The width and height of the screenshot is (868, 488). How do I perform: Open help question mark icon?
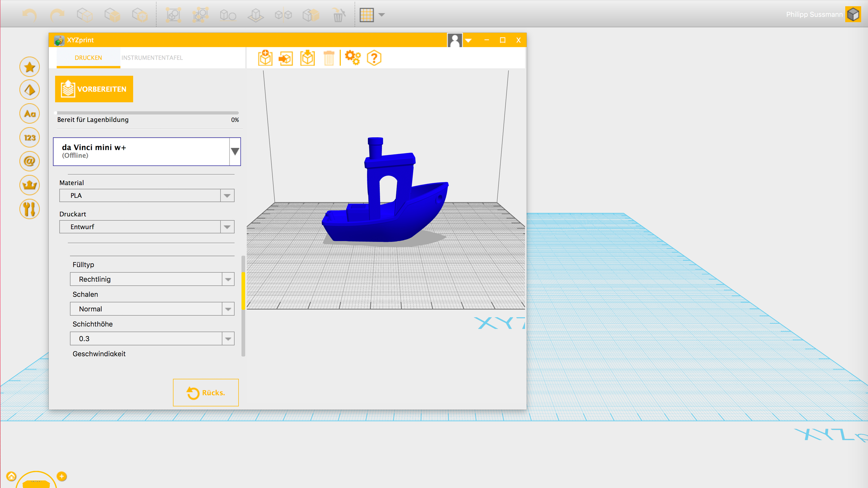tap(374, 58)
